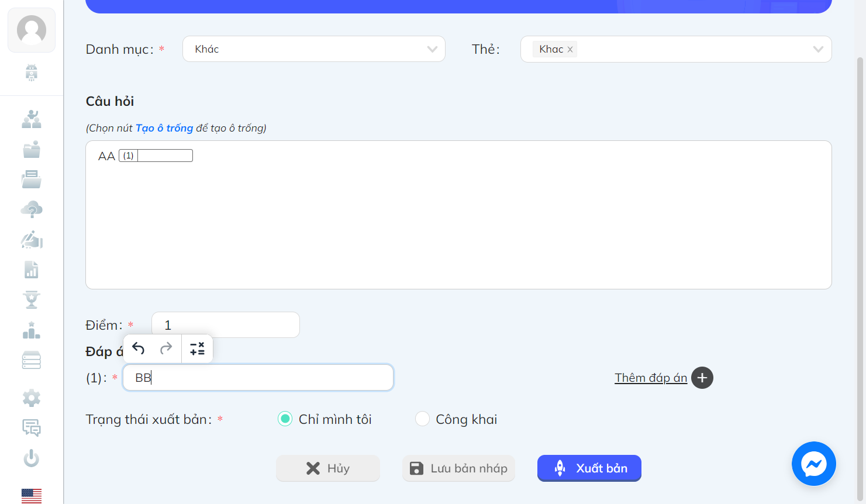866x504 pixels.
Task: Remove the 'Khac' tag chip
Action: pos(570,50)
